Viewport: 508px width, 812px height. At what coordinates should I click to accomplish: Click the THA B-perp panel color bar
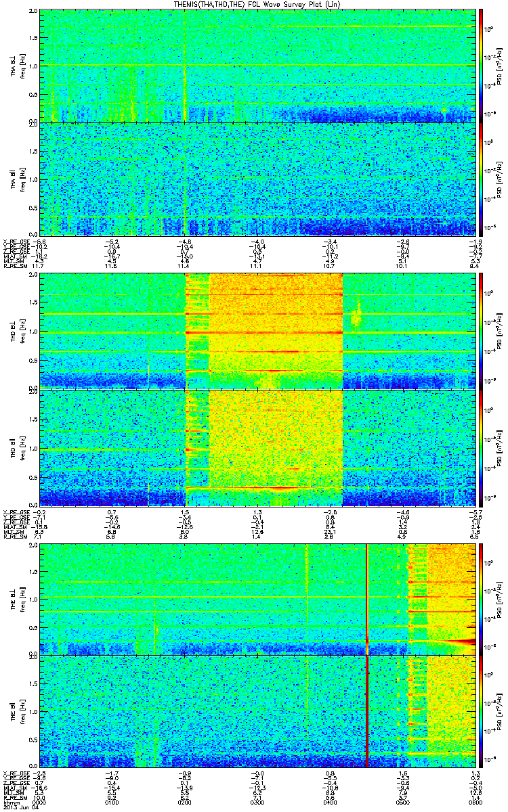click(x=482, y=66)
